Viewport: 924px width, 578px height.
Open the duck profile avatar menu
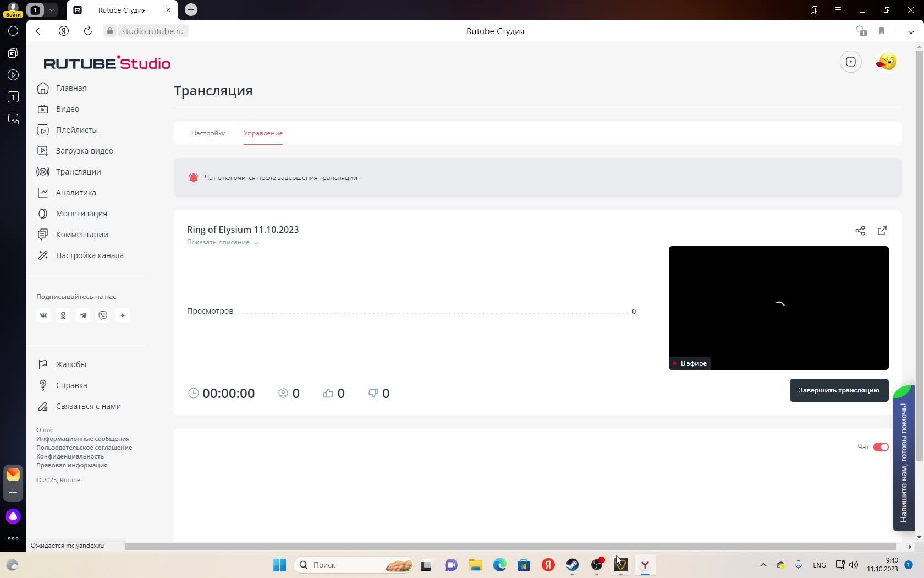pos(886,62)
